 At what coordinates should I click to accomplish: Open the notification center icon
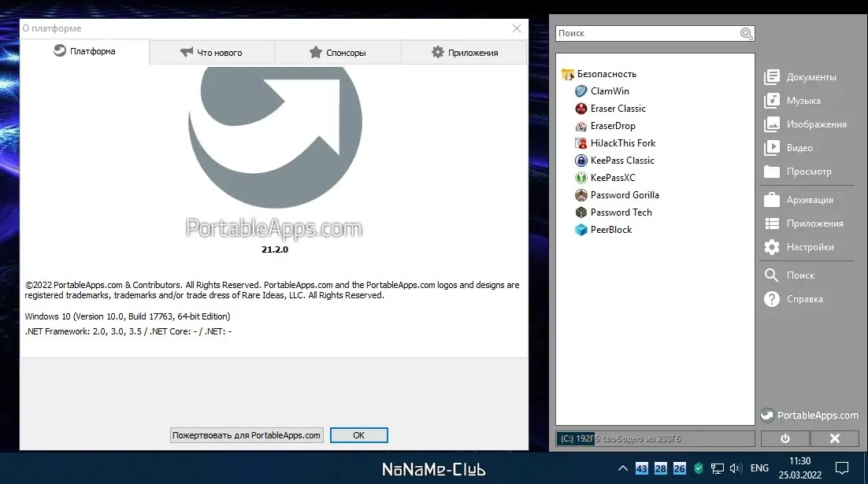(841, 468)
